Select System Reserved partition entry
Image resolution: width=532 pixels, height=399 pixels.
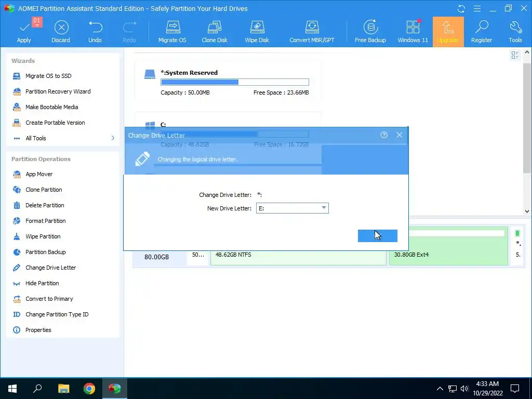228,82
